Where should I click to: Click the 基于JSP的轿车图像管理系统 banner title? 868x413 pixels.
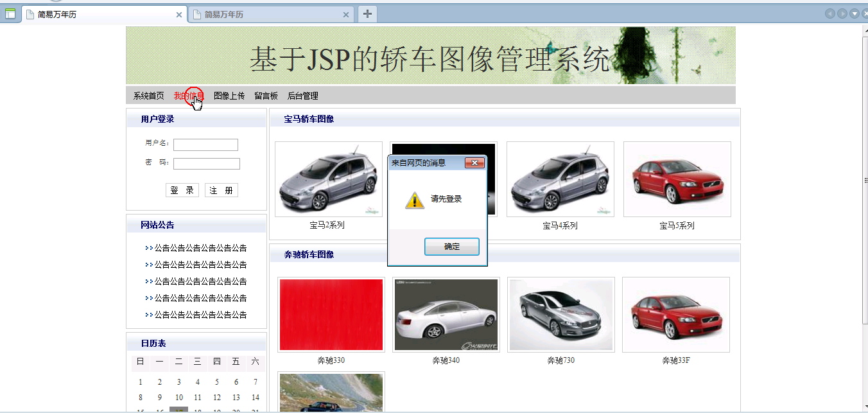click(430, 59)
